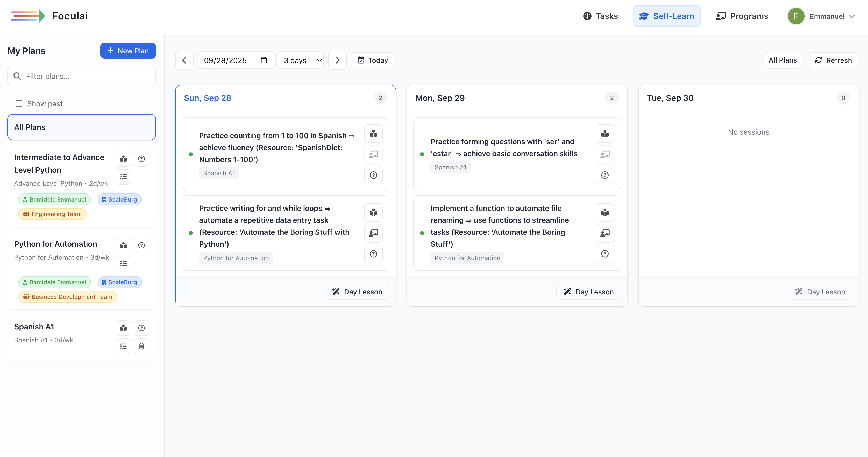Open the lesson presentation icon on the while-loops session

click(x=373, y=233)
